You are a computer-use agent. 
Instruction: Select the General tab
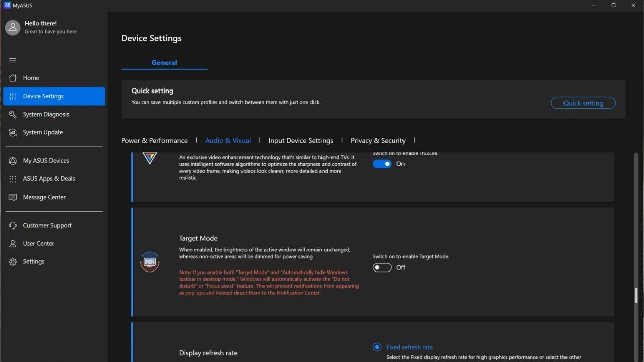(164, 62)
